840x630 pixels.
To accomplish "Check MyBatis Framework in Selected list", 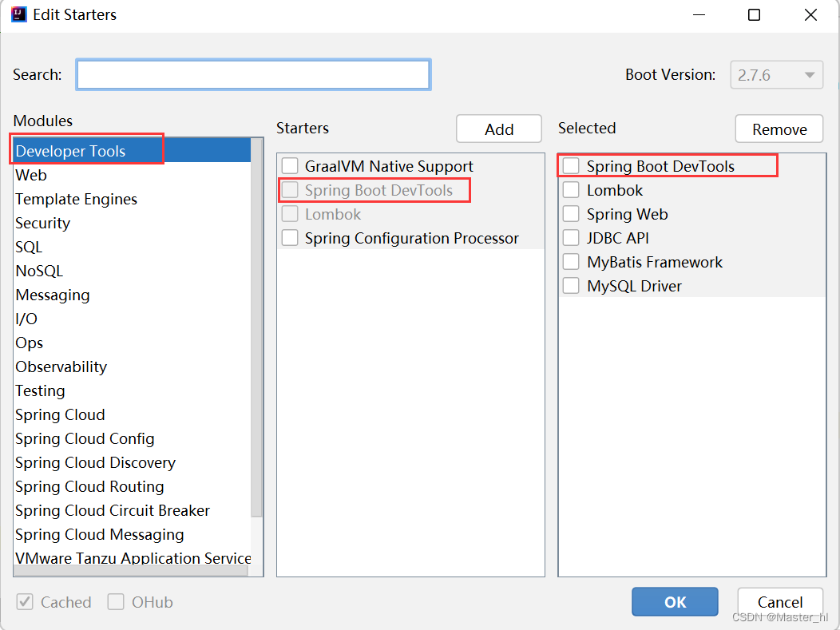I will [571, 262].
